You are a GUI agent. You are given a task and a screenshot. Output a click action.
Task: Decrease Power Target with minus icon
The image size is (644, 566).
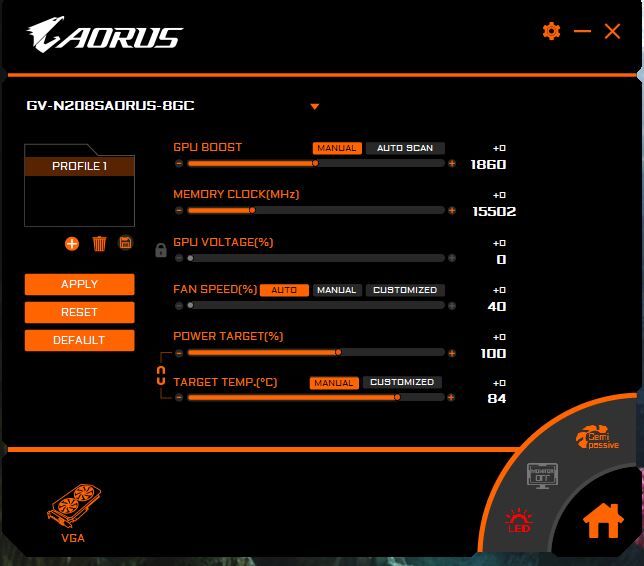pyautogui.click(x=179, y=353)
